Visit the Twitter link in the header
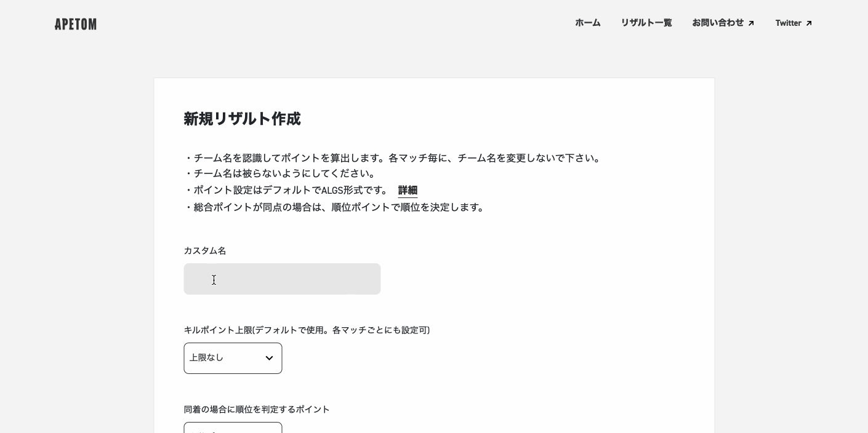 [x=788, y=23]
